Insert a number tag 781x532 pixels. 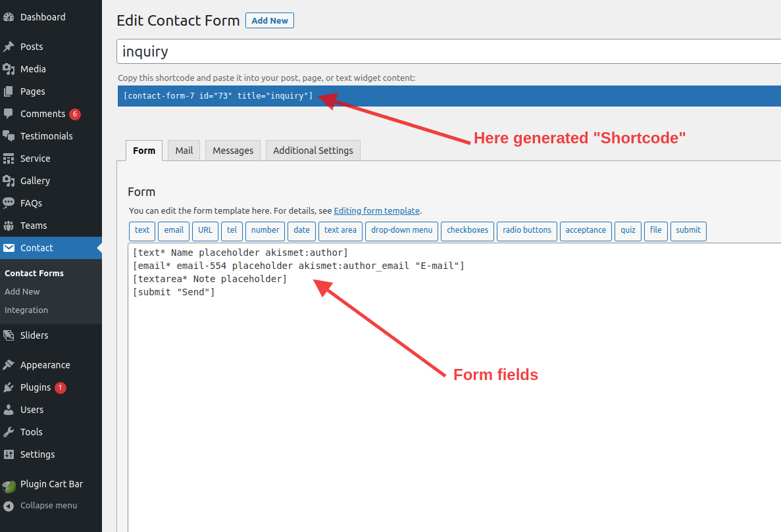pyautogui.click(x=265, y=230)
